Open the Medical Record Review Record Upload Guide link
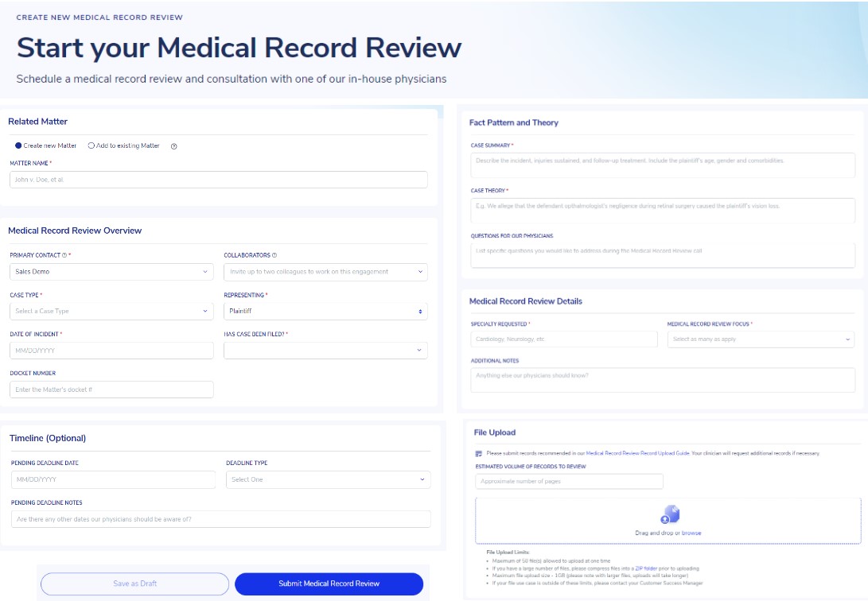Image resolution: width=868 pixels, height=601 pixels. pos(637,453)
